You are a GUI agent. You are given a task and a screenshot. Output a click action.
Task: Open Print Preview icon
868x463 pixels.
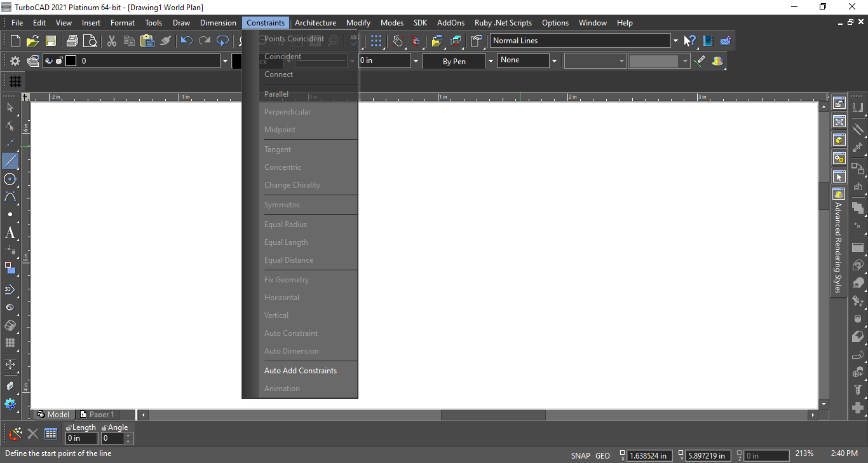(90, 41)
